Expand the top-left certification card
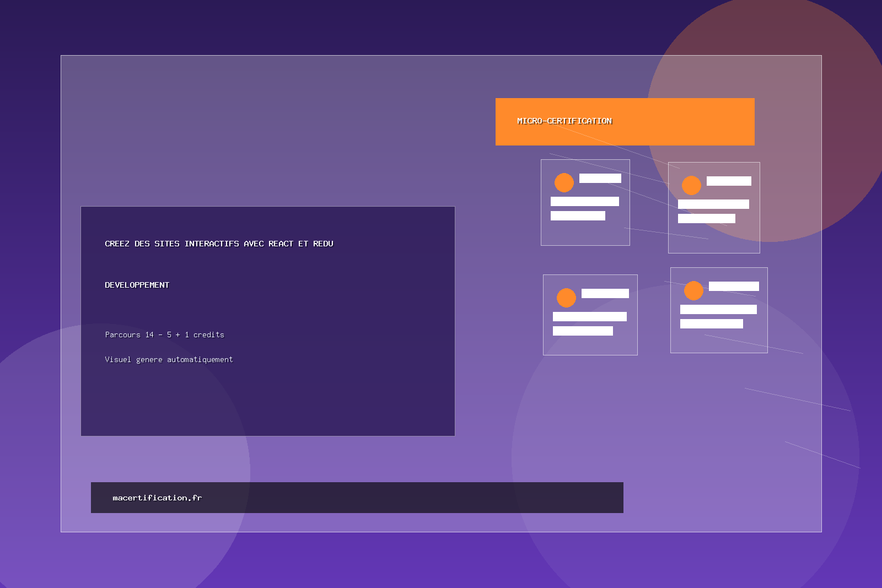Image resolution: width=882 pixels, height=588 pixels. click(585, 202)
